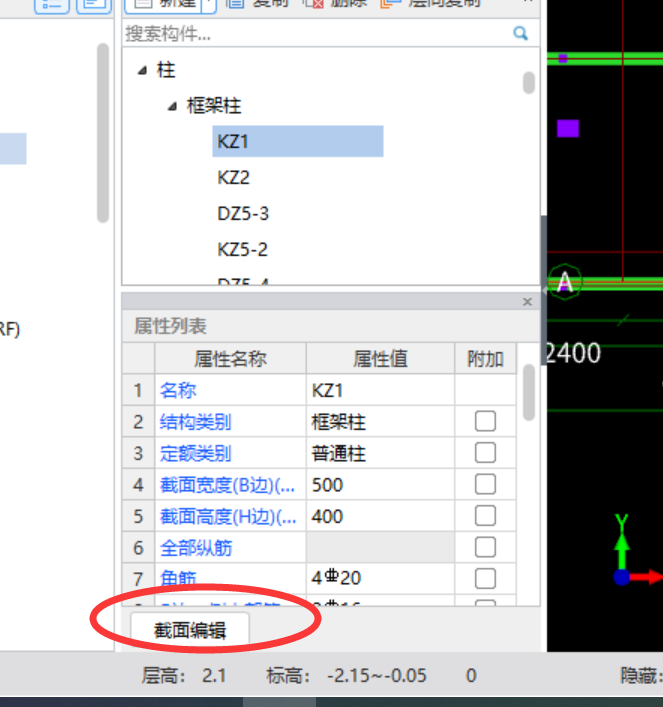Image resolution: width=663 pixels, height=707 pixels.
Task: Click the empty 全部纵筋 value cell
Action: coord(380,548)
